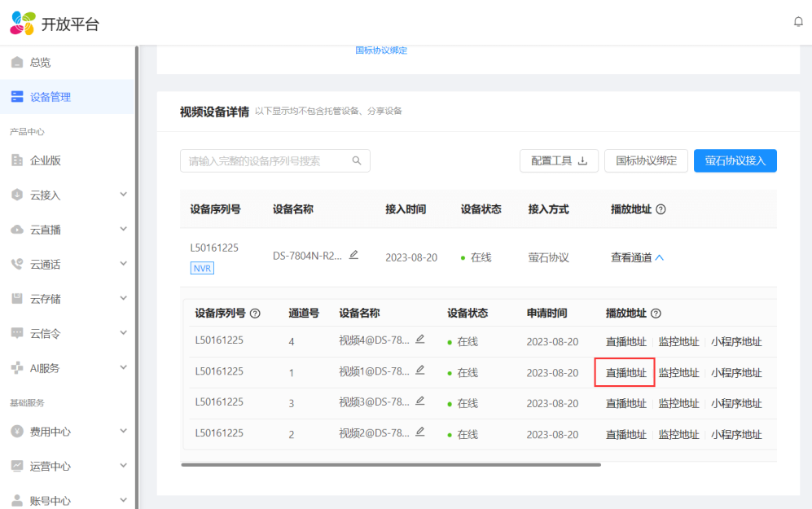Screen dimensions: 812x509
Task: Edit name of 视频1@DS-78 channel
Action: (x=420, y=371)
